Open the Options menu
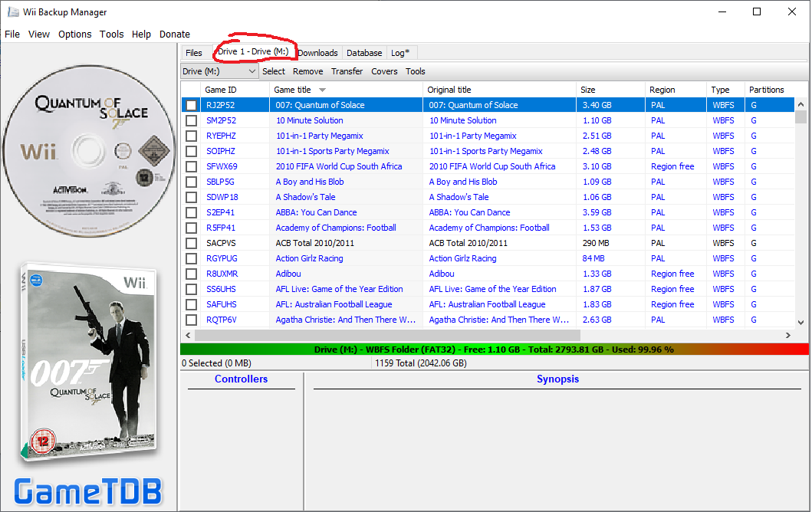Image resolution: width=812 pixels, height=512 pixels. pyautogui.click(x=74, y=34)
